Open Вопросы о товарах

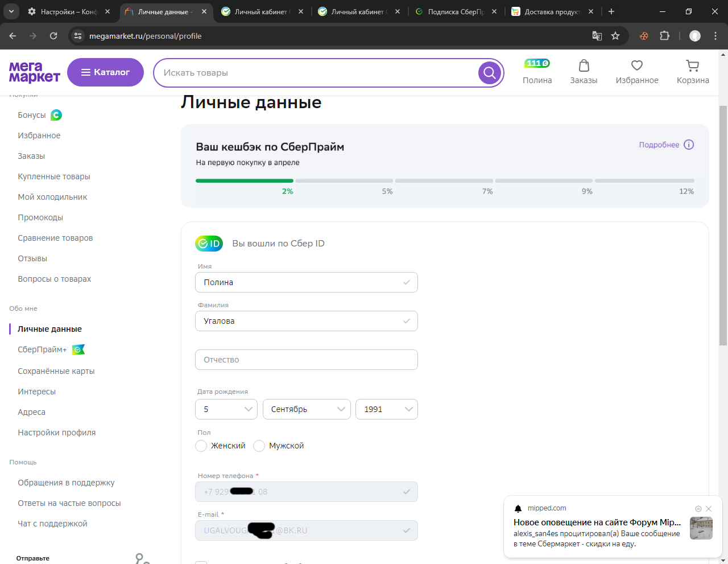click(55, 279)
